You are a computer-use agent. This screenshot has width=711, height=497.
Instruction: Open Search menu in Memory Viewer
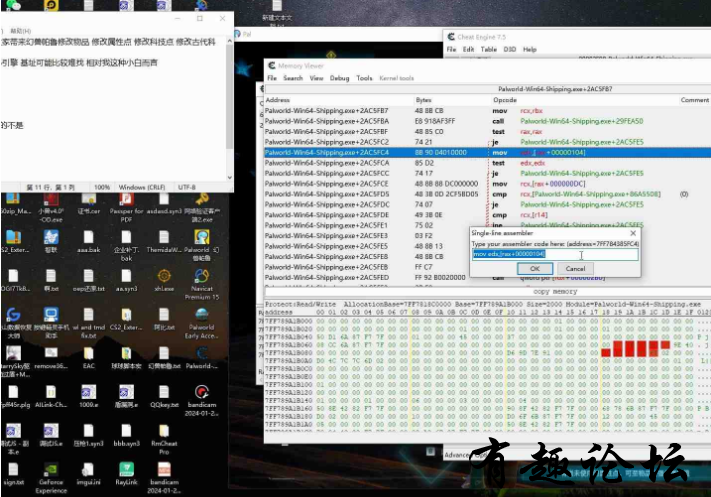pos(293,78)
